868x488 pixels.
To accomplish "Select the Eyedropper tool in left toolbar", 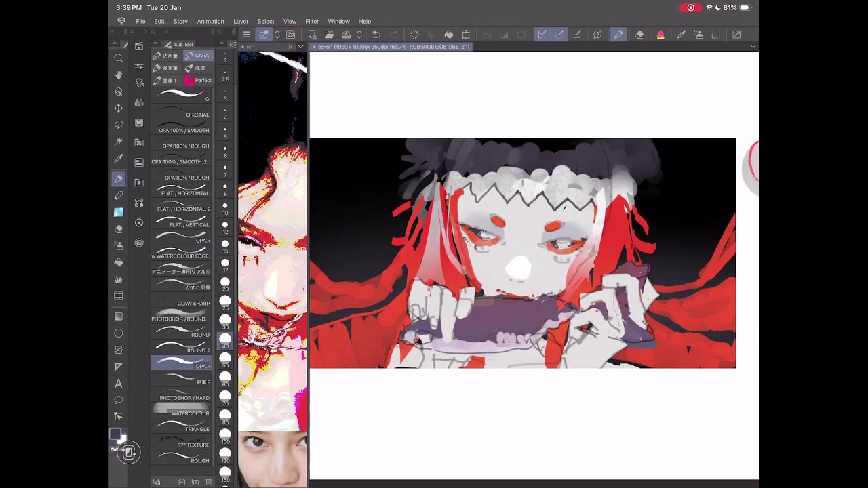I will pyautogui.click(x=118, y=159).
